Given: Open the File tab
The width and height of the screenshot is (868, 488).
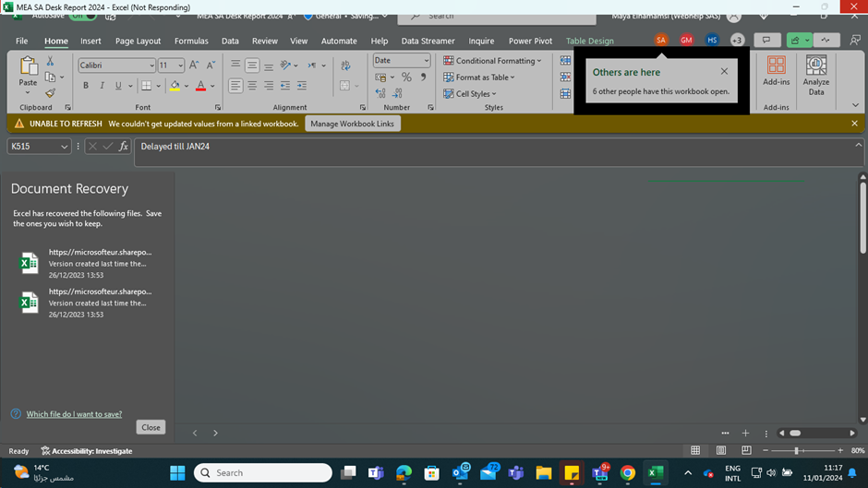Looking at the screenshot, I should click(21, 41).
